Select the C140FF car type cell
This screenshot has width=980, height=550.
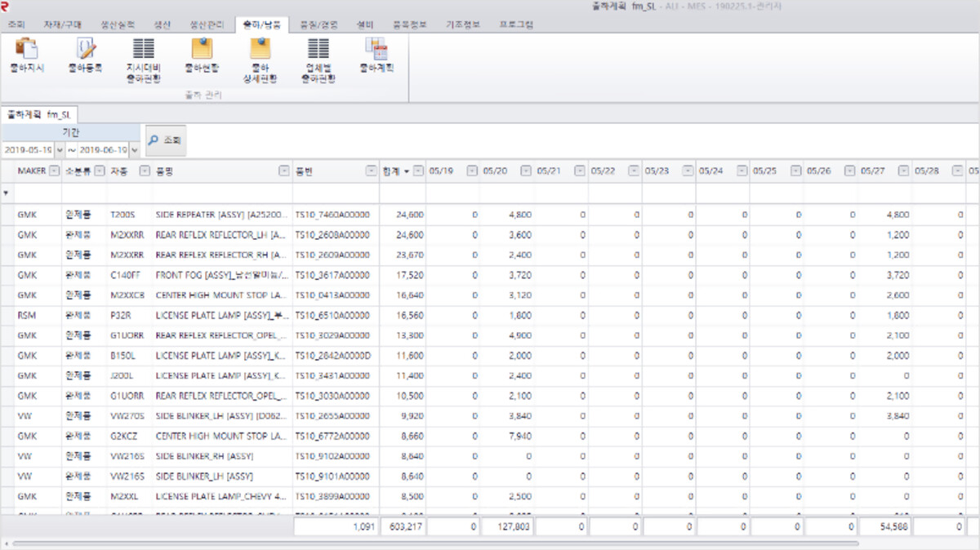(x=131, y=274)
